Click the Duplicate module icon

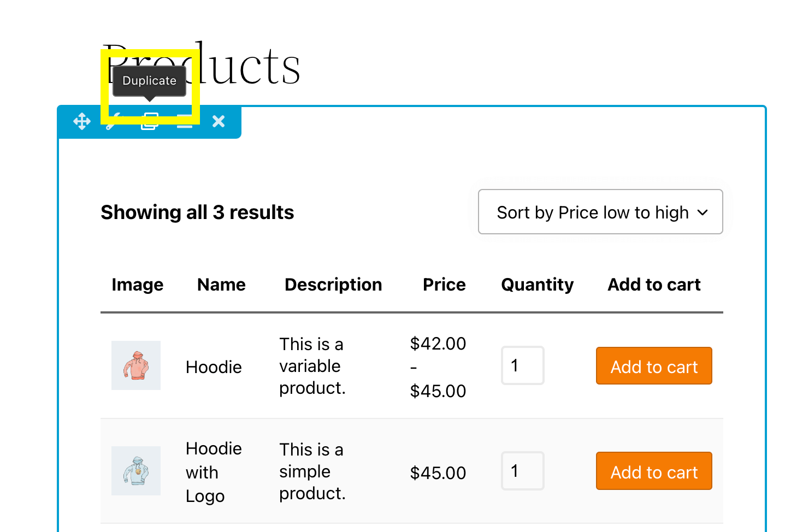pos(150,121)
